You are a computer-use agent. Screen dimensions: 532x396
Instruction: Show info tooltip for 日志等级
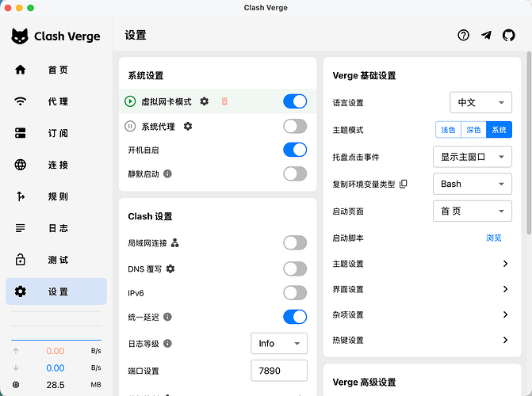click(167, 344)
